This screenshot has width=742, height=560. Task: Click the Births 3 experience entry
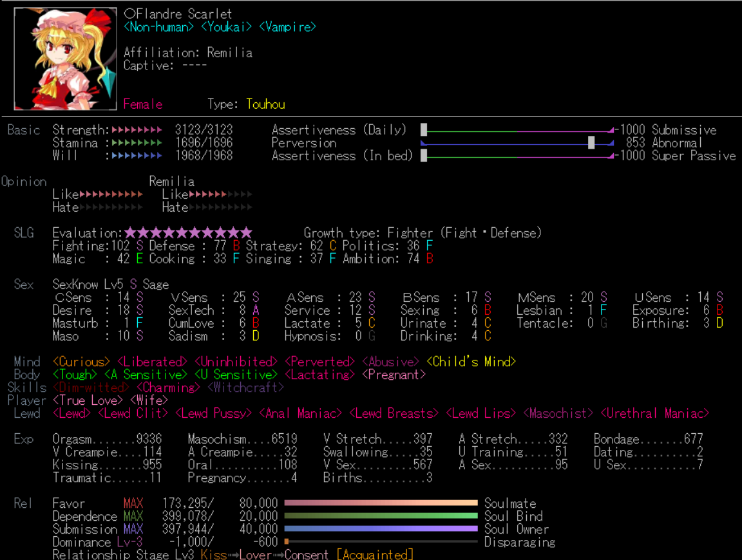(377, 478)
